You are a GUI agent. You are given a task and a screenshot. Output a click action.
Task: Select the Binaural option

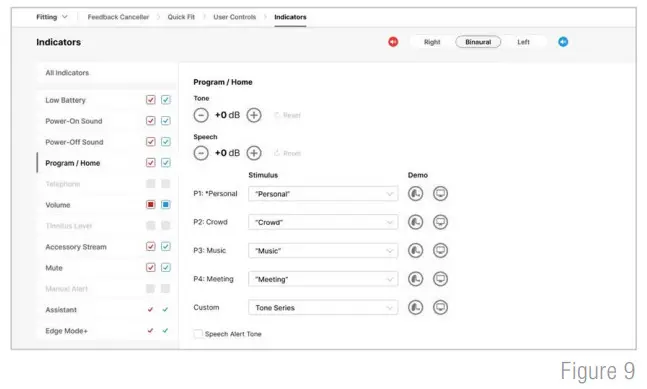click(478, 42)
